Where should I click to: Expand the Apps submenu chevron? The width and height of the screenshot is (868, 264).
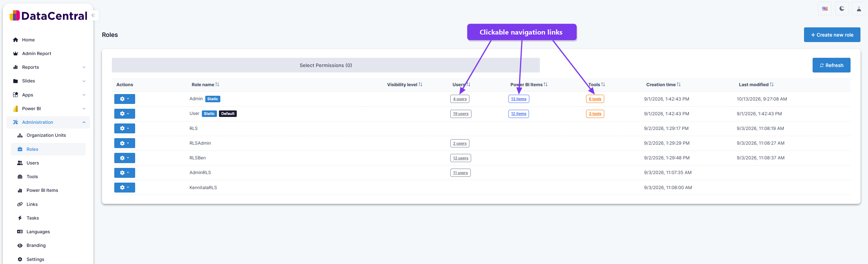pyautogui.click(x=84, y=95)
